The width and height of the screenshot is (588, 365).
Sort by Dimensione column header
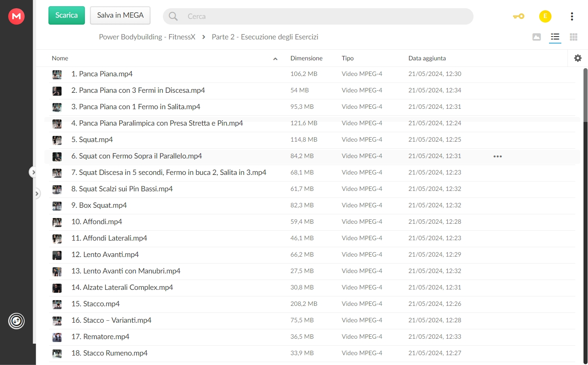(307, 58)
